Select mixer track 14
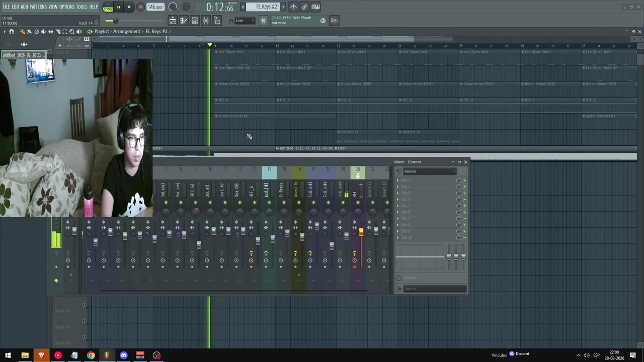644x362 pixels. point(269,172)
